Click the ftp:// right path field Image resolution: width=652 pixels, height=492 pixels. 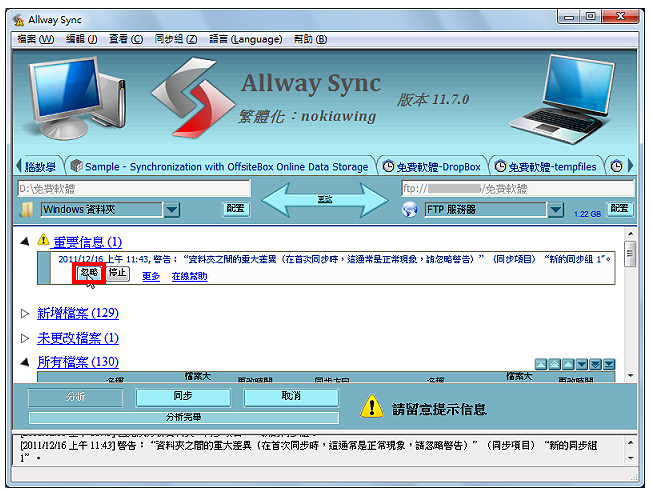tap(518, 189)
